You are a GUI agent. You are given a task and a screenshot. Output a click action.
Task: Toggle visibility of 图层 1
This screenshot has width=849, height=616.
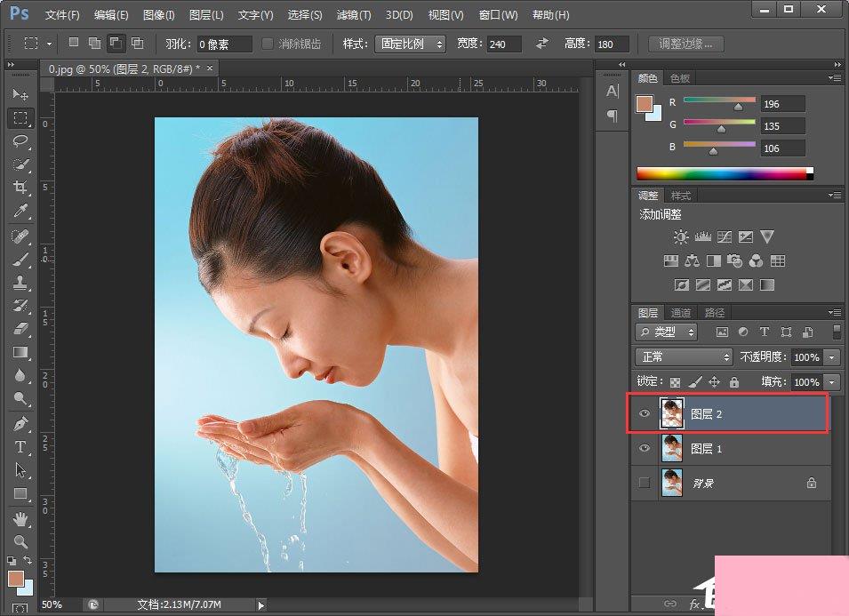[645, 448]
